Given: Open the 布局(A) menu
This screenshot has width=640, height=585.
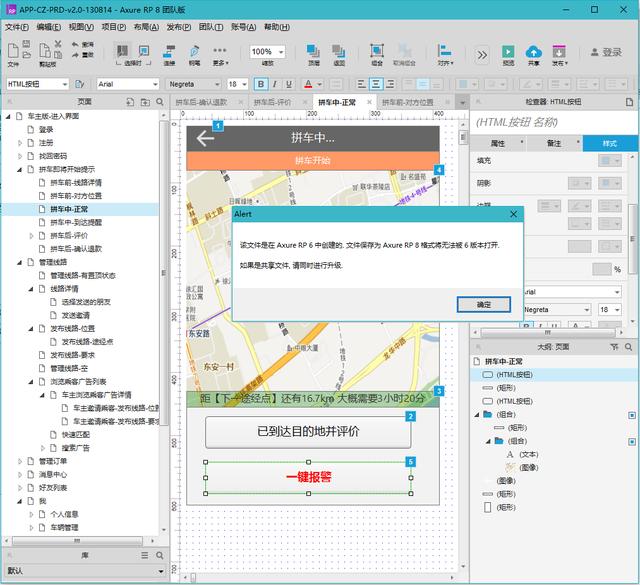Looking at the screenshot, I should (x=144, y=27).
